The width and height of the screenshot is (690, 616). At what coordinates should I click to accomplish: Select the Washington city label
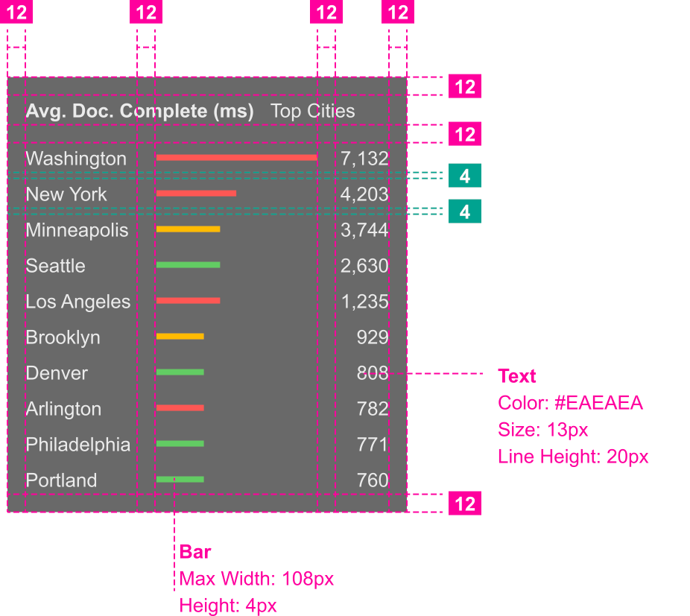[76, 159]
